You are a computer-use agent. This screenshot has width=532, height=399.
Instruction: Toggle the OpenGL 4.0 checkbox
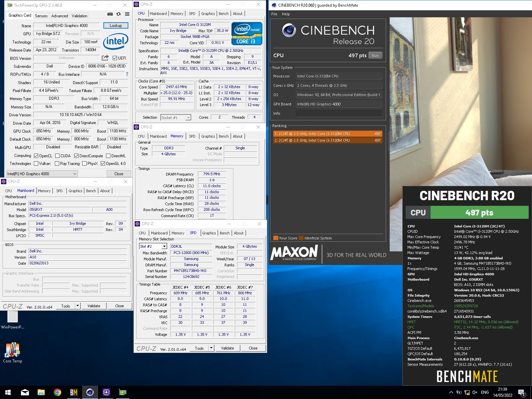103,163
